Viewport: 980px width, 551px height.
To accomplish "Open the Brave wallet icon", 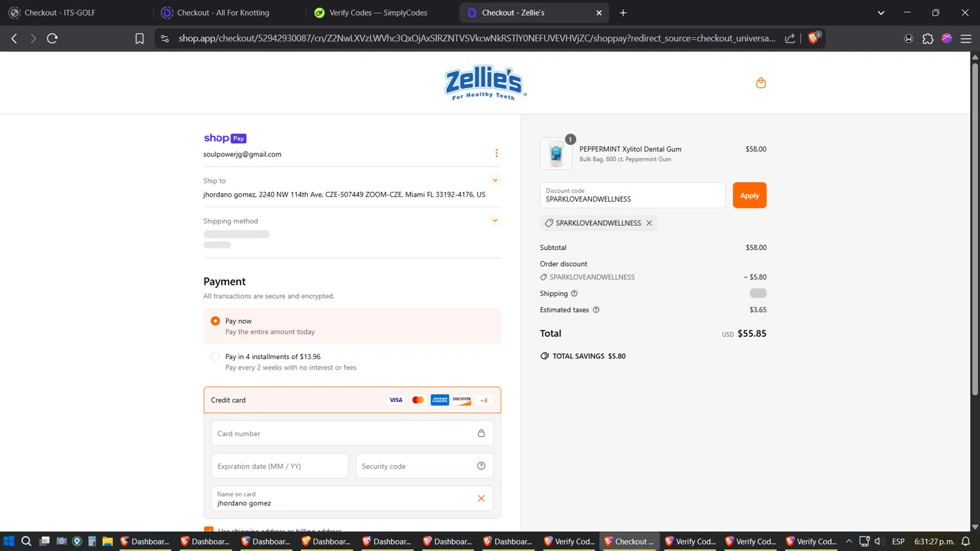I will coord(909,39).
